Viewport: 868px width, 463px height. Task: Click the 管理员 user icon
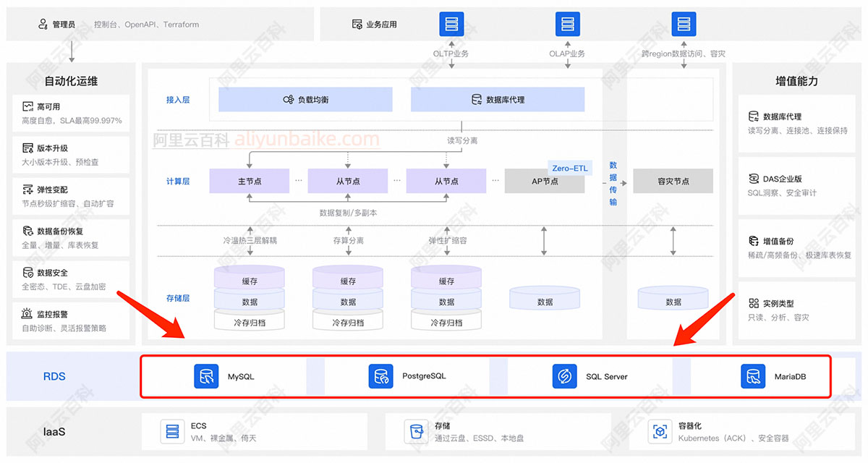pos(43,24)
